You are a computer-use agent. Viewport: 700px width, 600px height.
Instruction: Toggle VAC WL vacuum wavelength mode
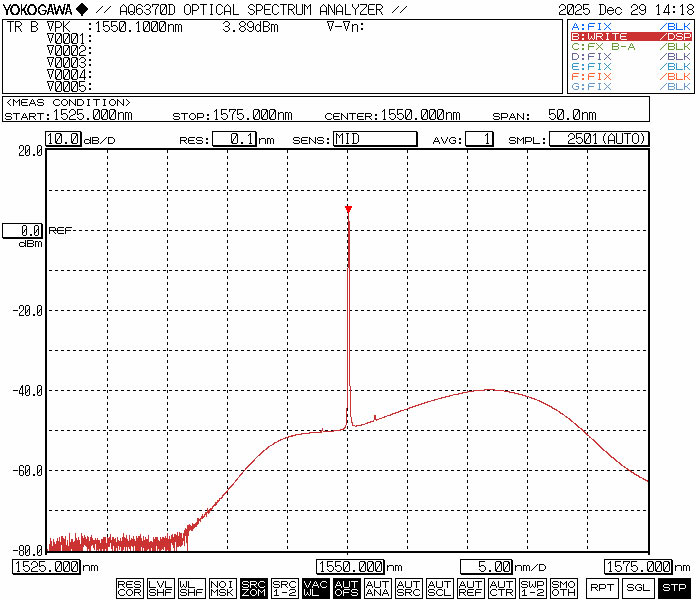coord(315,588)
